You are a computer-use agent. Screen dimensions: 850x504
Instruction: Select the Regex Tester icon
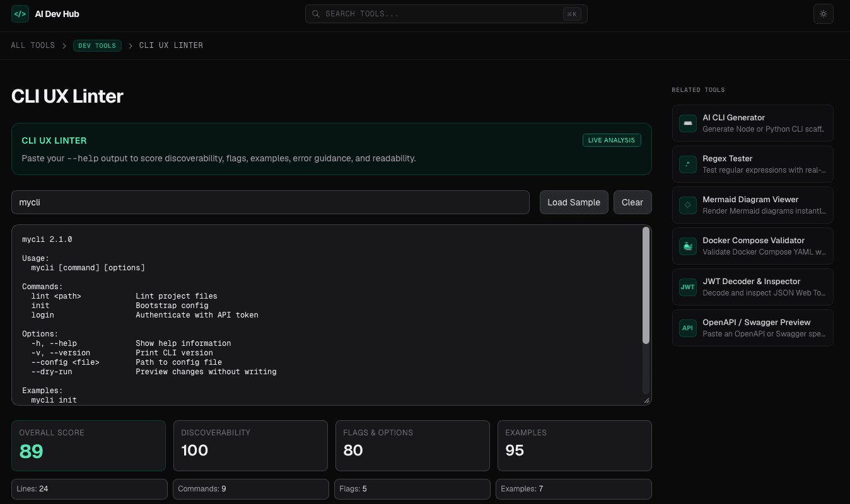coord(687,164)
